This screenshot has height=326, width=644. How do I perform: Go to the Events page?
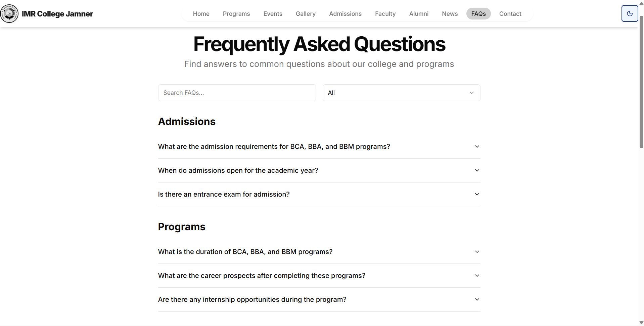(x=273, y=14)
